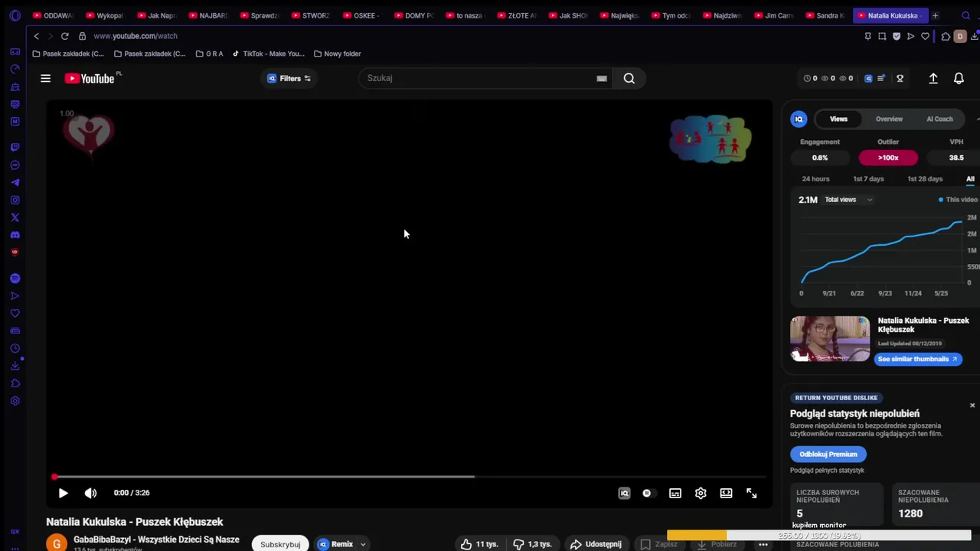Choose the 1st 28 days range
This screenshot has width=980, height=551.
pyautogui.click(x=925, y=179)
